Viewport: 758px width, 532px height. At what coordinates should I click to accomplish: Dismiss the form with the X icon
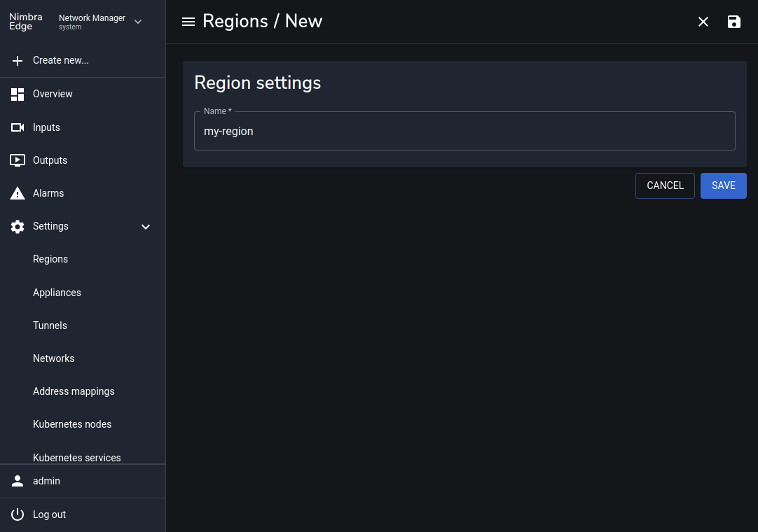(703, 22)
